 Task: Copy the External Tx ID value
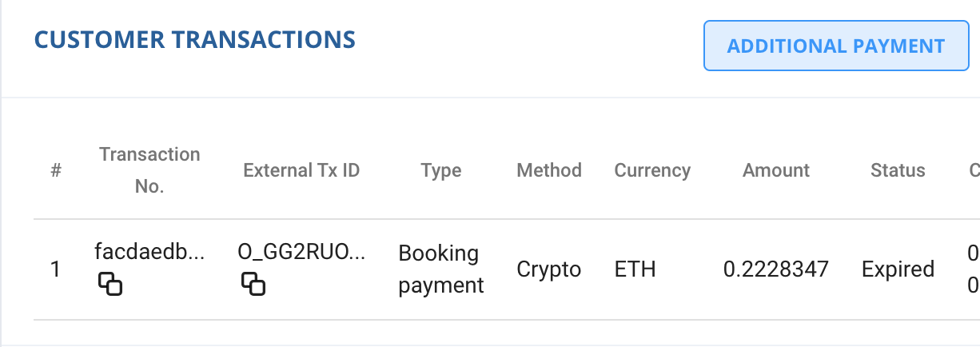click(253, 284)
